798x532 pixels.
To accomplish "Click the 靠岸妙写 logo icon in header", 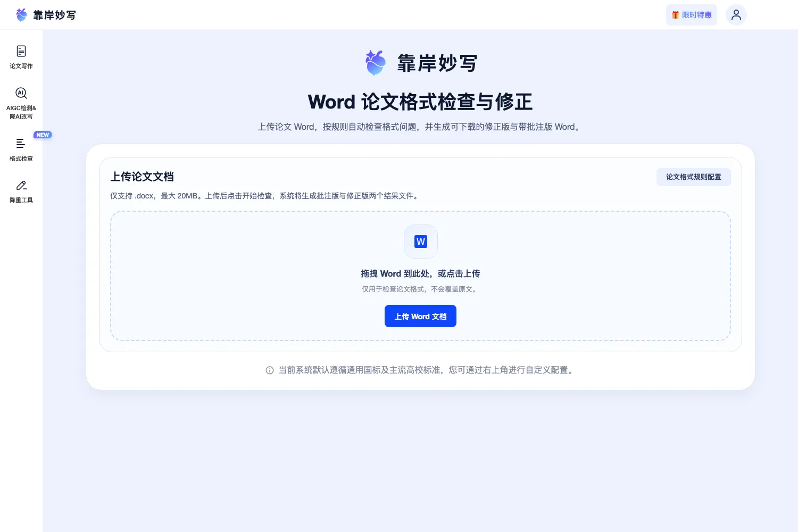I will tap(21, 14).
